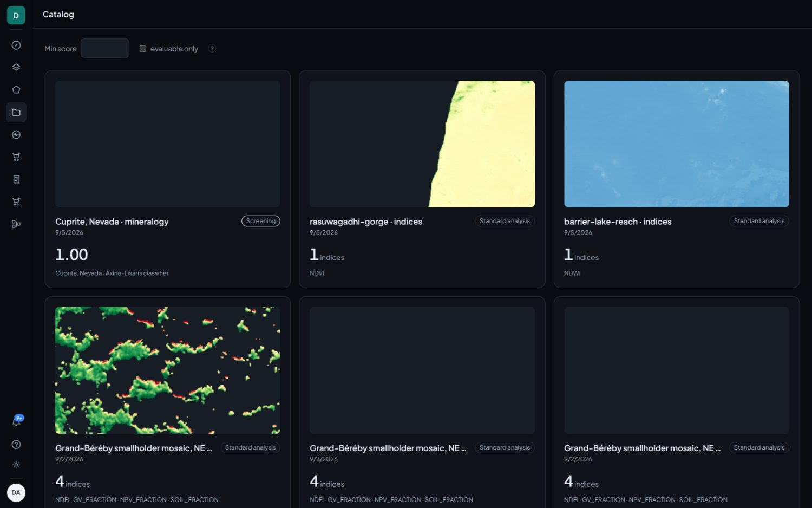The width and height of the screenshot is (812, 508).
Task: Open the workflow nodes sidebar icon
Action: [x=16, y=224]
